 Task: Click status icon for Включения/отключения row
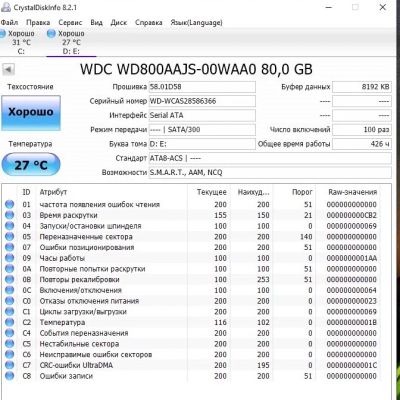tap(10, 290)
